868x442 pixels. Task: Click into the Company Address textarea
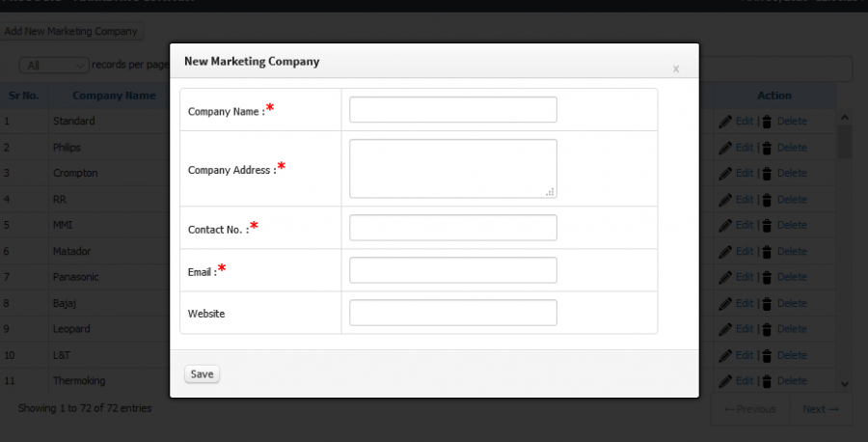coord(453,168)
